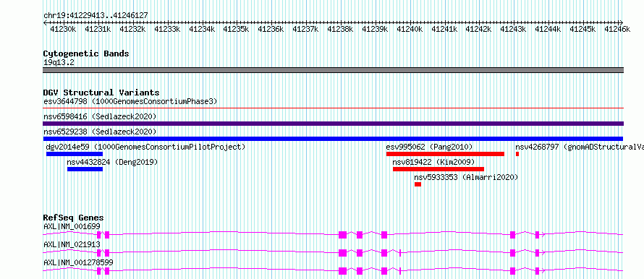This screenshot has height=279, width=644.
Task: Click the 41240k ruler position
Action: pyautogui.click(x=410, y=29)
